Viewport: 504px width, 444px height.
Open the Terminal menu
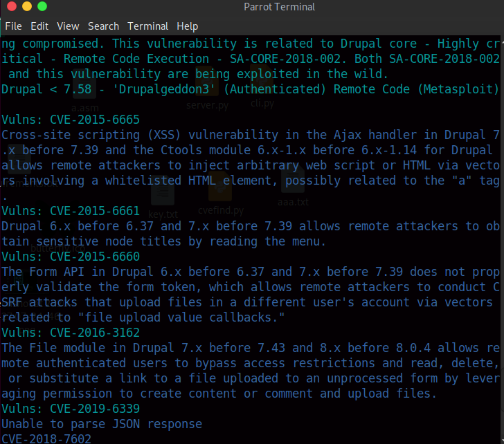tap(147, 26)
